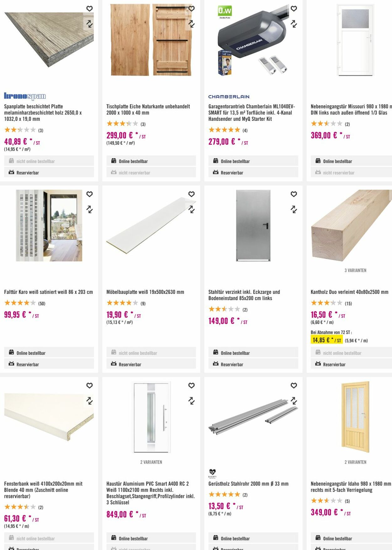Compare the Chamberlain garage door opener
Image resolution: width=392 pixels, height=550 pixels.
pyautogui.click(x=294, y=24)
